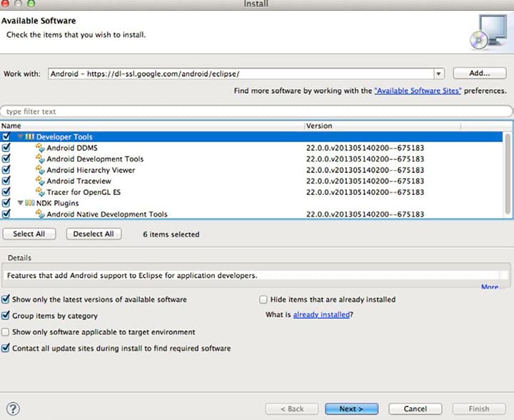The image size is (514, 420).
Task: Select the Android DDMS row text
Action: 72,148
